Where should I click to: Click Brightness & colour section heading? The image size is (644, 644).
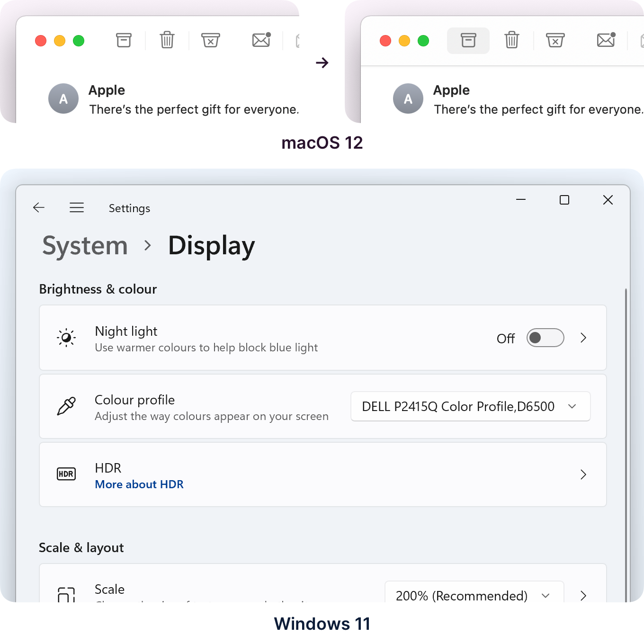(x=98, y=289)
